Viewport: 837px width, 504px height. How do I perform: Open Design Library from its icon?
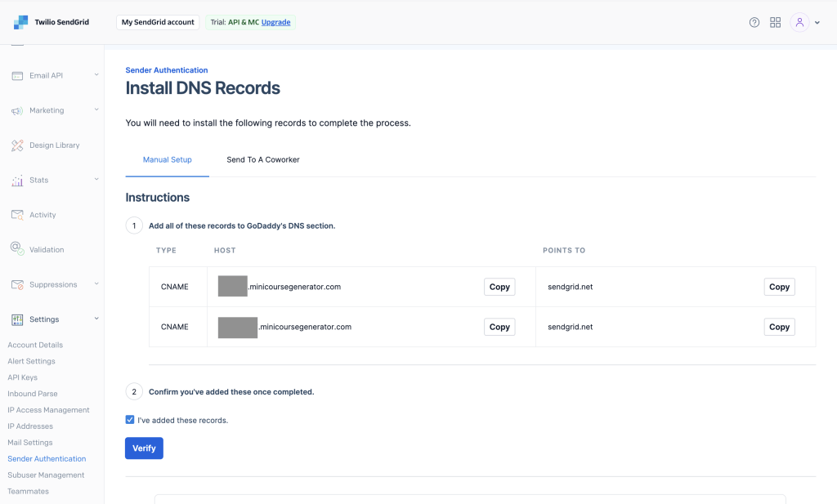[17, 145]
